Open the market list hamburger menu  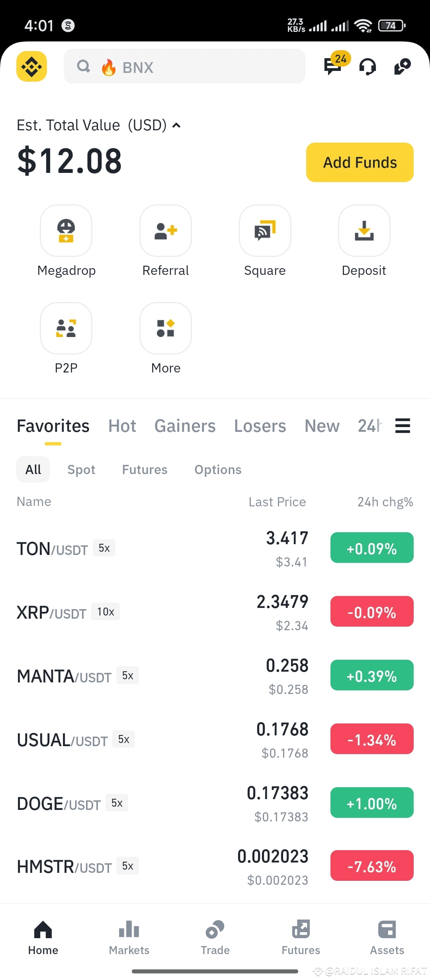coord(403,425)
